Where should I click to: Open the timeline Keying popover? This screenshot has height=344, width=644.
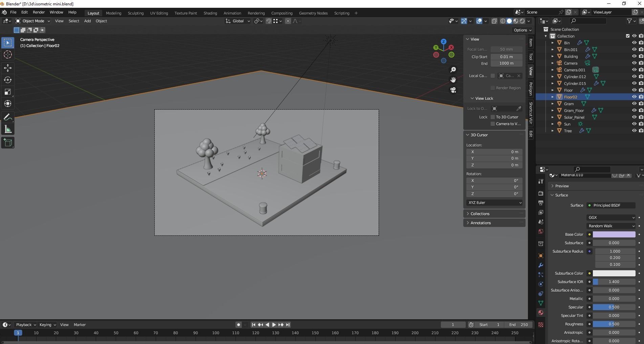coord(47,325)
